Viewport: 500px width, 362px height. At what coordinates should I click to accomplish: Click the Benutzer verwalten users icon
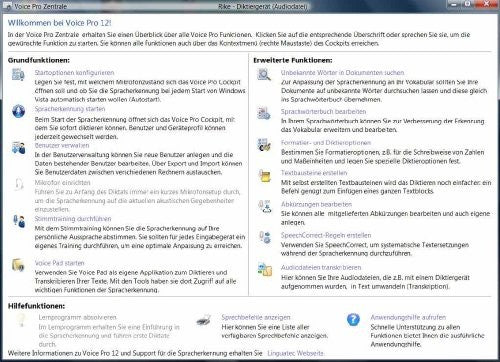(19, 148)
